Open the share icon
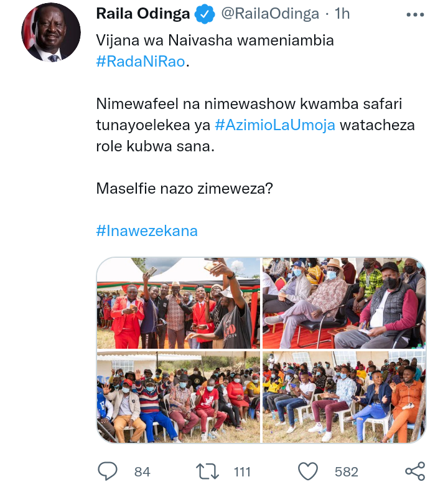 (x=415, y=471)
